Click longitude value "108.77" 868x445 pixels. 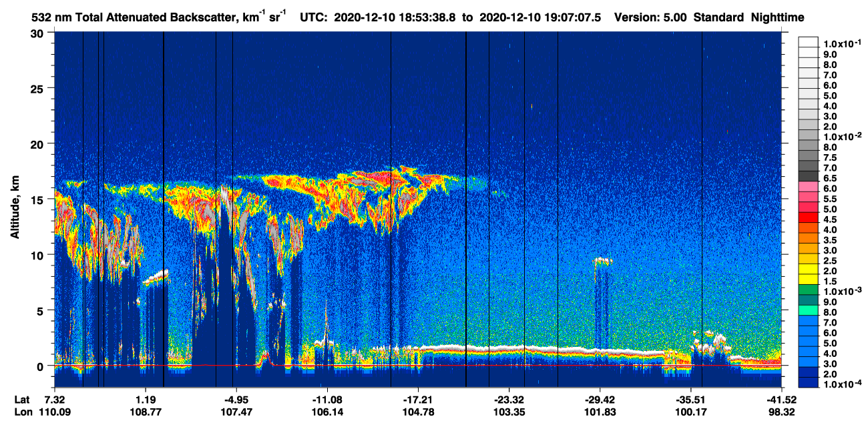(x=146, y=412)
